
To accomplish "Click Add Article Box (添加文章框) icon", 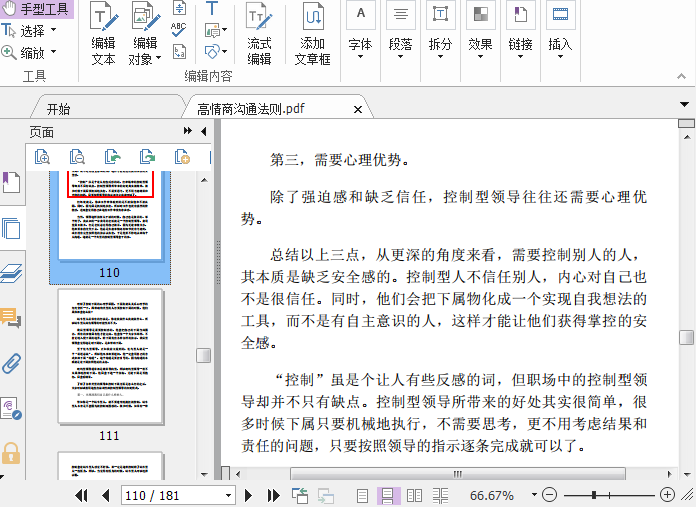I will tap(312, 35).
